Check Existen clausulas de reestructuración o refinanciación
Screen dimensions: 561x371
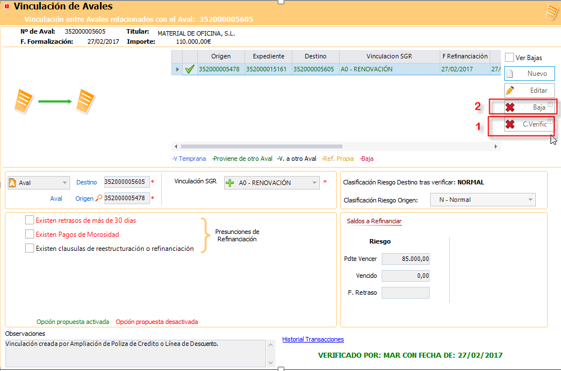tap(29, 248)
